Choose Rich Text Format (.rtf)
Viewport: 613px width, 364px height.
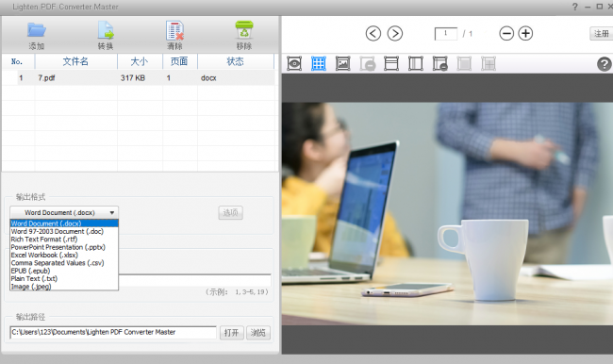pyautogui.click(x=64, y=240)
